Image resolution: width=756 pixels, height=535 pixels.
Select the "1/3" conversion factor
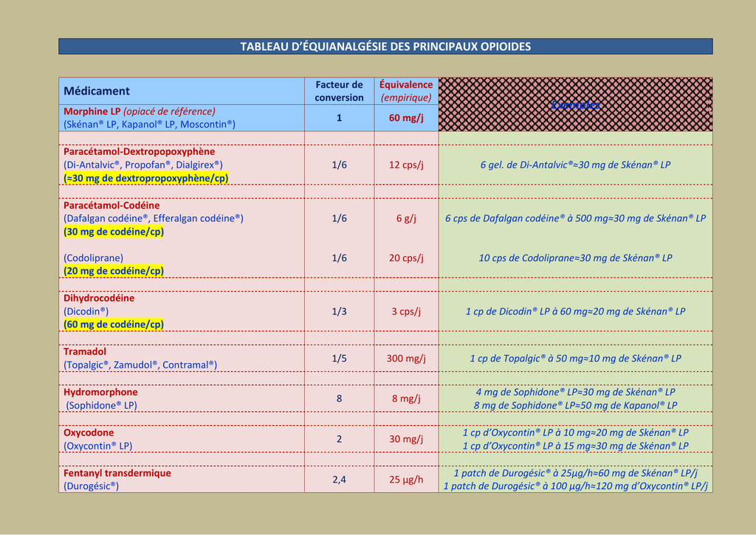[339, 311]
